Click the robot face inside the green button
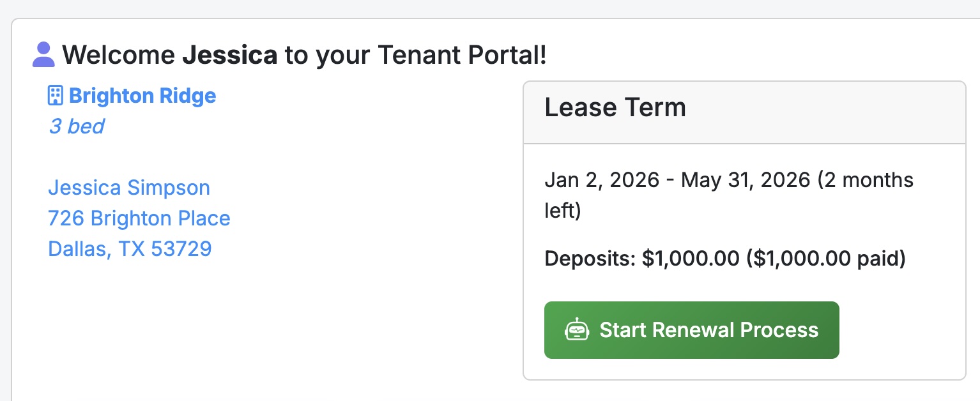The height and width of the screenshot is (401, 980). coord(577,329)
